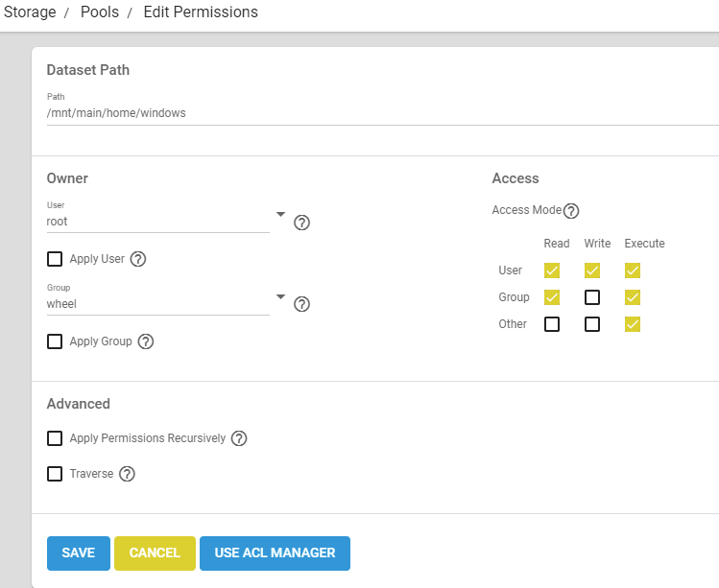
Task: Show help for Apply Permissions Recursively
Action: point(240,438)
